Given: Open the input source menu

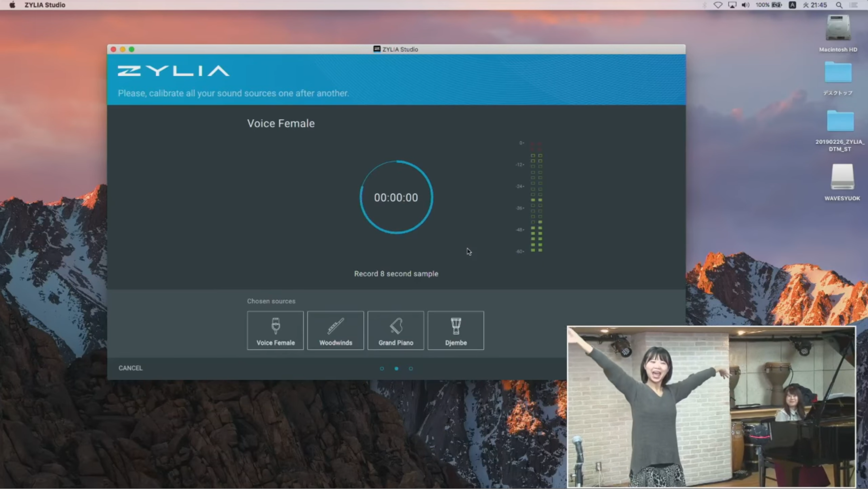Looking at the screenshot, I should click(x=792, y=5).
